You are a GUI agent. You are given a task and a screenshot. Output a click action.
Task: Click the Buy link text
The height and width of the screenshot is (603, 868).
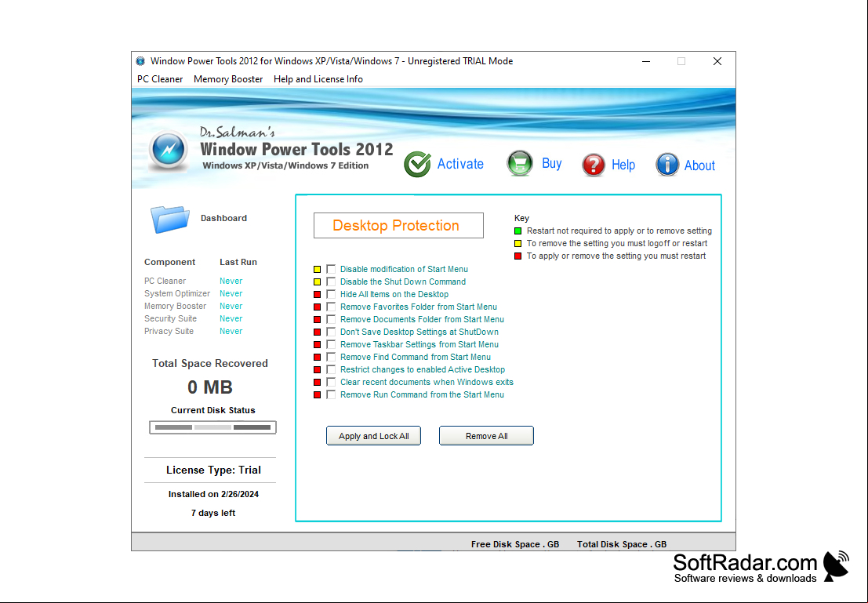pyautogui.click(x=552, y=163)
